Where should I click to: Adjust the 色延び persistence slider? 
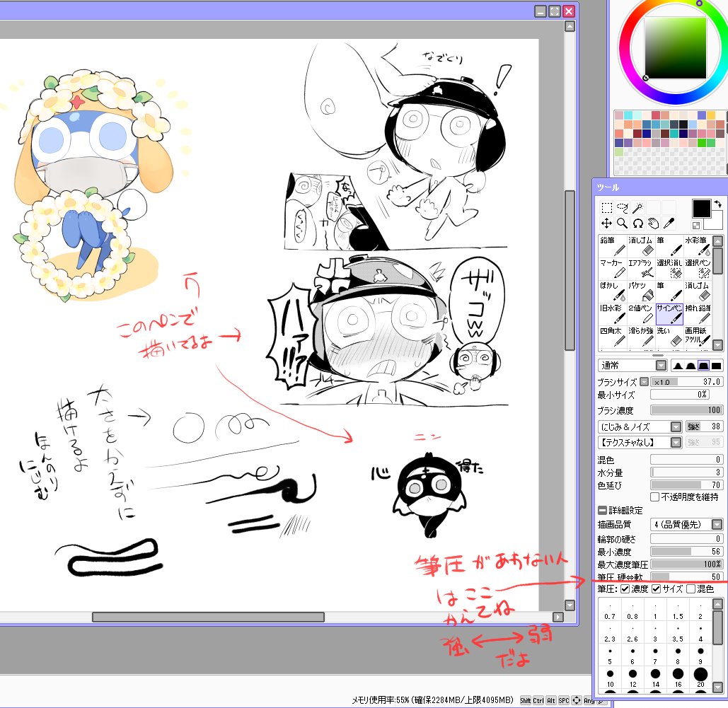[686, 485]
